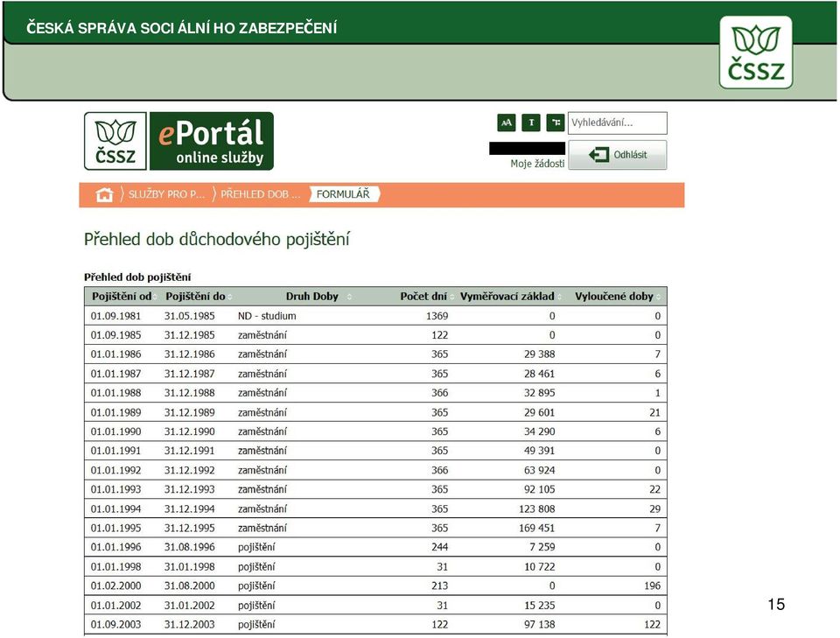This screenshot has width=840, height=638.
Task: Select the start date 01.01.1994
Action: click(115, 508)
